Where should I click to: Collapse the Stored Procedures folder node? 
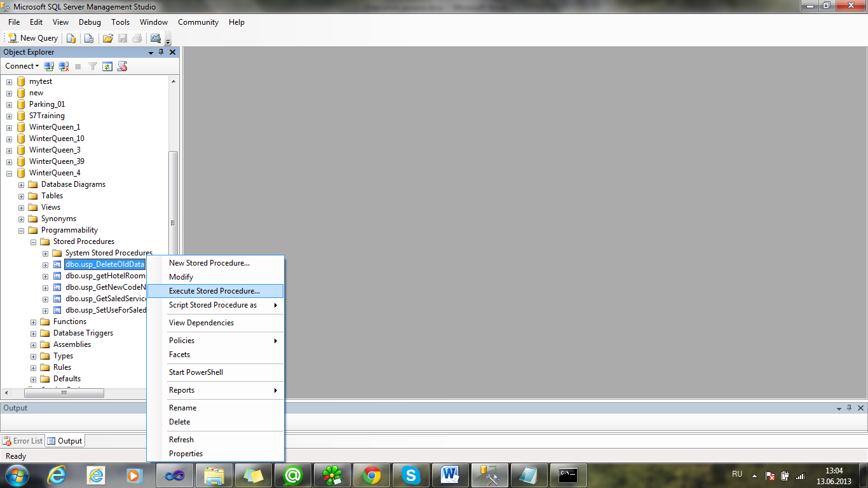pos(34,241)
